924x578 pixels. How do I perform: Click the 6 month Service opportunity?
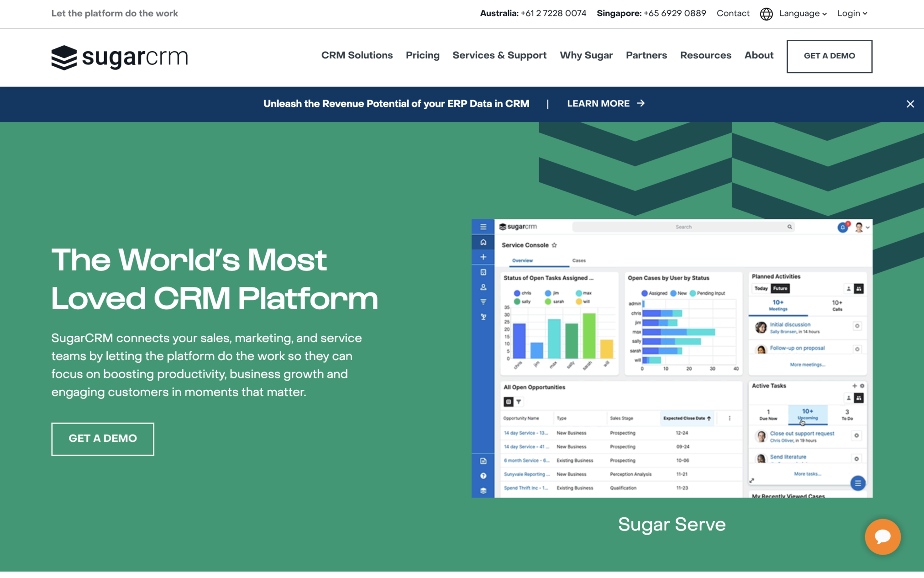(526, 461)
